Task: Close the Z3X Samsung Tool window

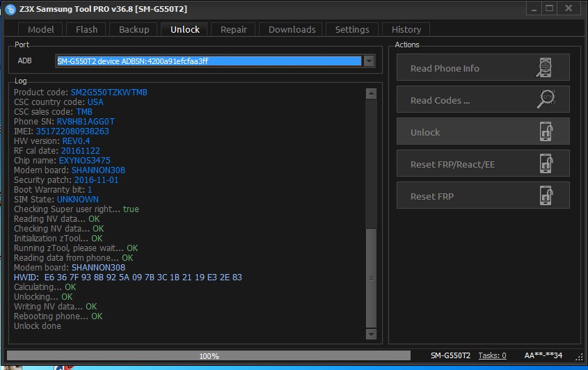Action: (x=569, y=8)
